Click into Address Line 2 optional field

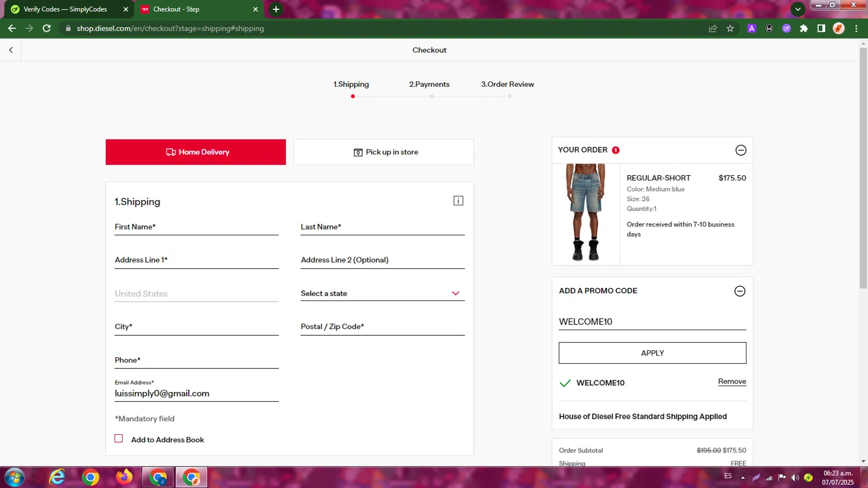click(x=382, y=260)
